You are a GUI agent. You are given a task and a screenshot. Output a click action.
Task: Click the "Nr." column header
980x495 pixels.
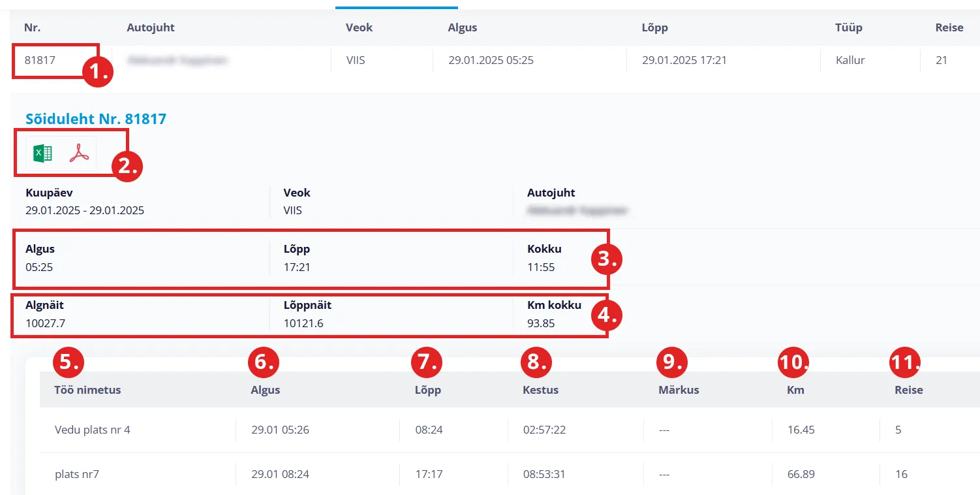pyautogui.click(x=33, y=28)
